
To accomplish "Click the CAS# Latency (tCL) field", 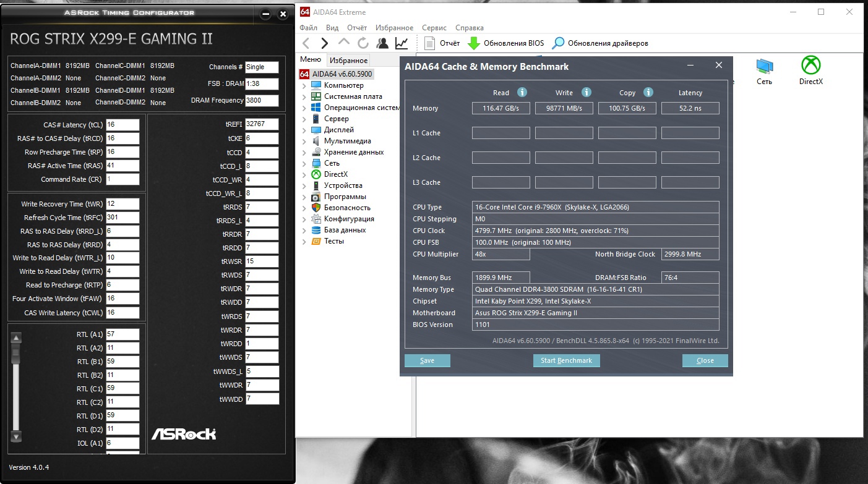I will point(122,125).
